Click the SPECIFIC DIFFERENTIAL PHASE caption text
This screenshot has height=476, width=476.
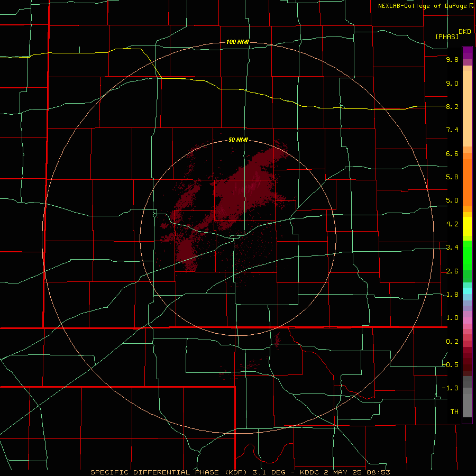[154, 472]
